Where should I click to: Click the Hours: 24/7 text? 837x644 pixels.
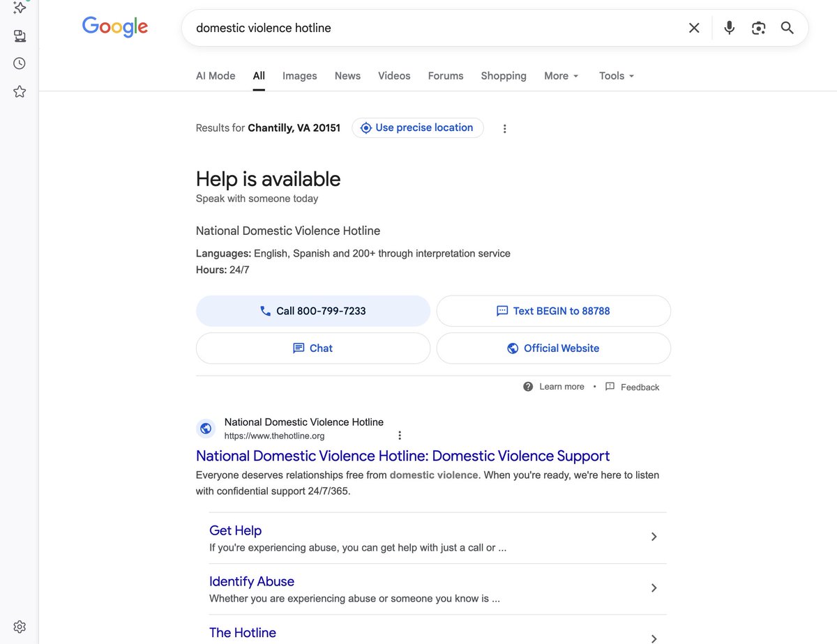223,270
